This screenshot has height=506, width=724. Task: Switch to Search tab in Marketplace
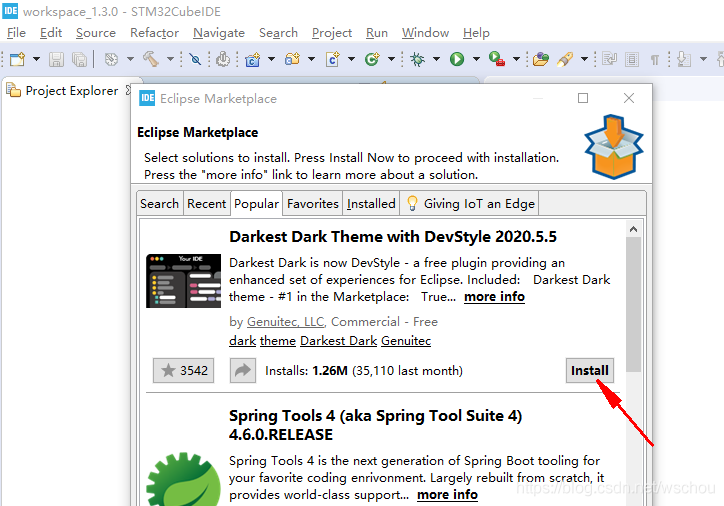coord(159,204)
